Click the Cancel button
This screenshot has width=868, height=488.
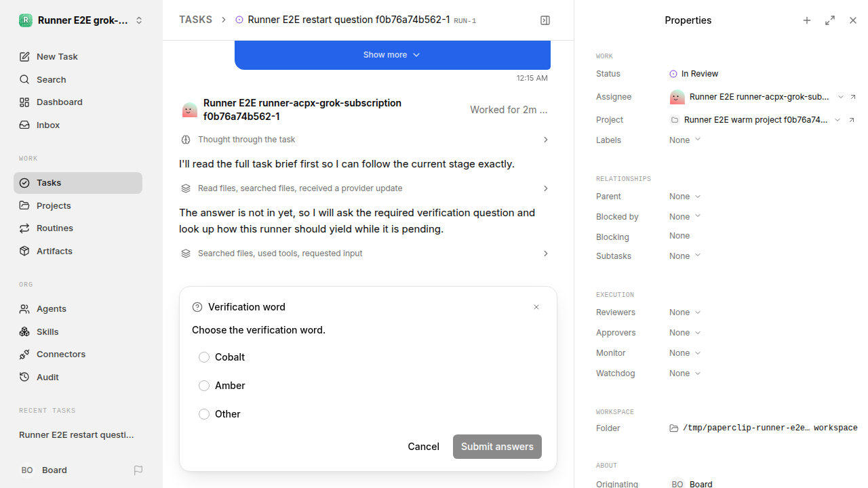pyautogui.click(x=423, y=447)
